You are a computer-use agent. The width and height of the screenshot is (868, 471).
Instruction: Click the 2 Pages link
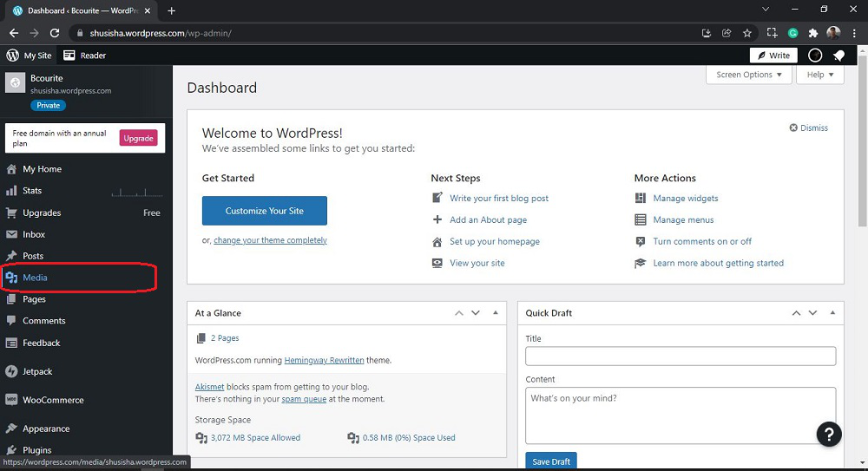click(x=225, y=338)
